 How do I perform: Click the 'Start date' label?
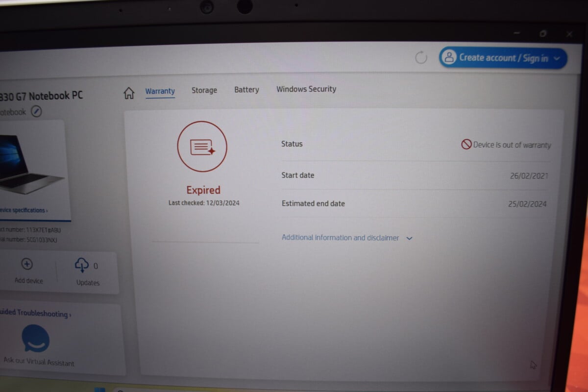(298, 175)
